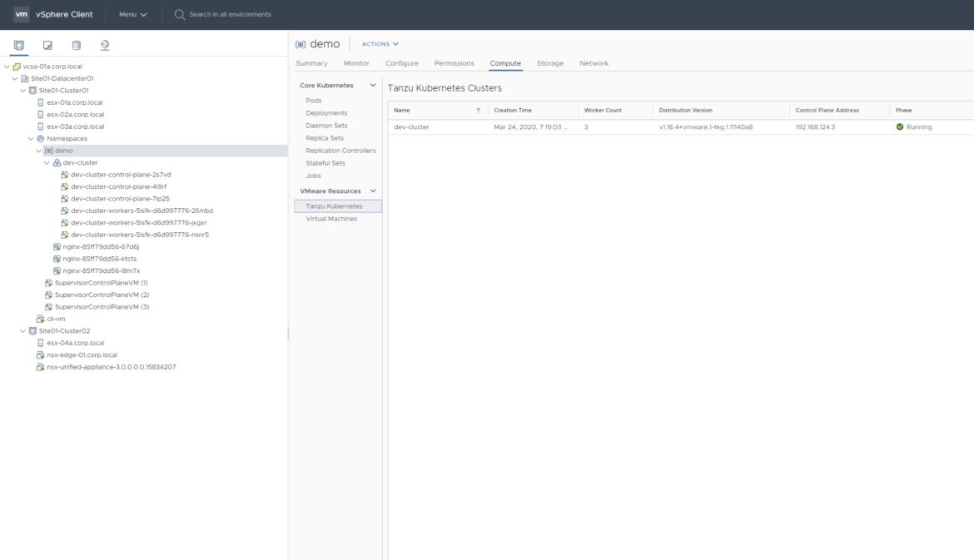Click the Site01-Cluster01 cluster icon
974x560 pixels.
pyautogui.click(x=33, y=91)
